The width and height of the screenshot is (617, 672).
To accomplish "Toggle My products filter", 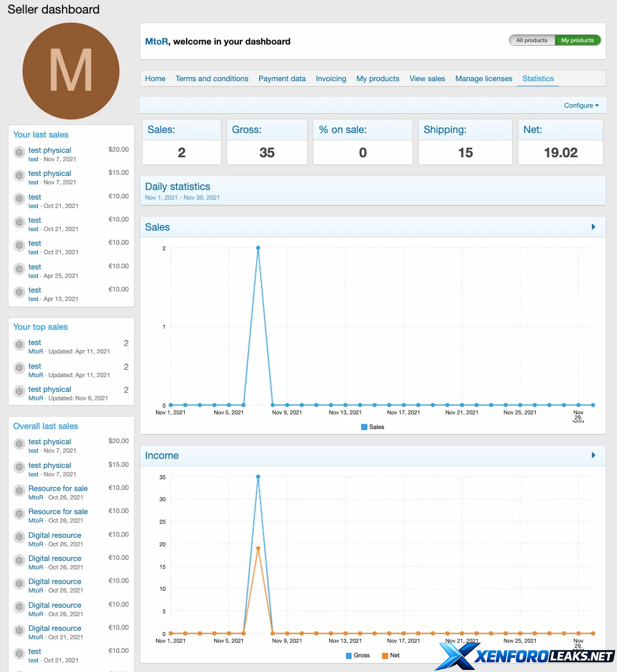I will (x=577, y=41).
